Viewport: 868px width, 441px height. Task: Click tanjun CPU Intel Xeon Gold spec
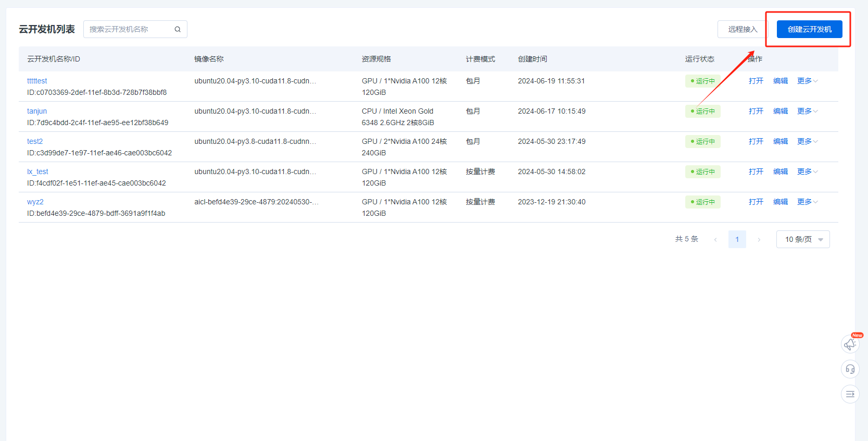(398, 117)
